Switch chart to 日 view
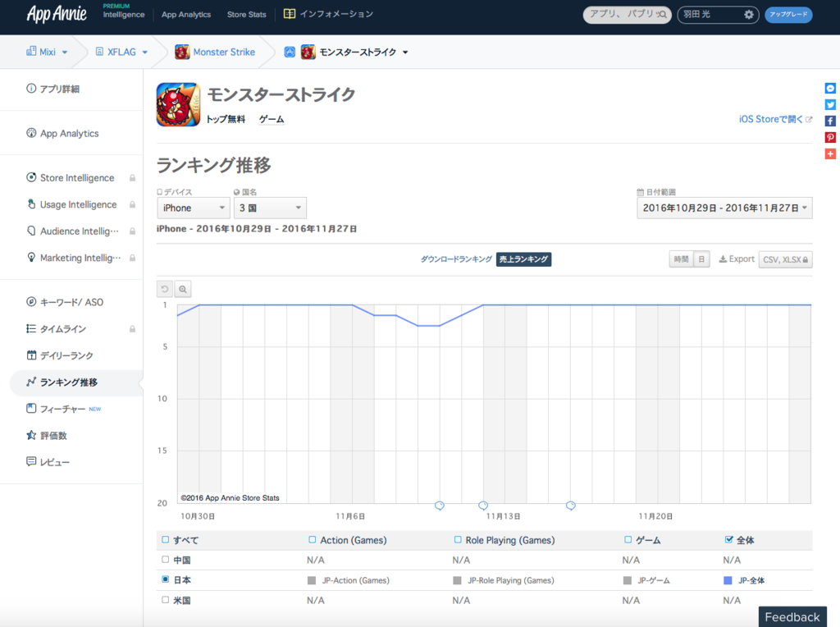The image size is (840, 627). 701,259
